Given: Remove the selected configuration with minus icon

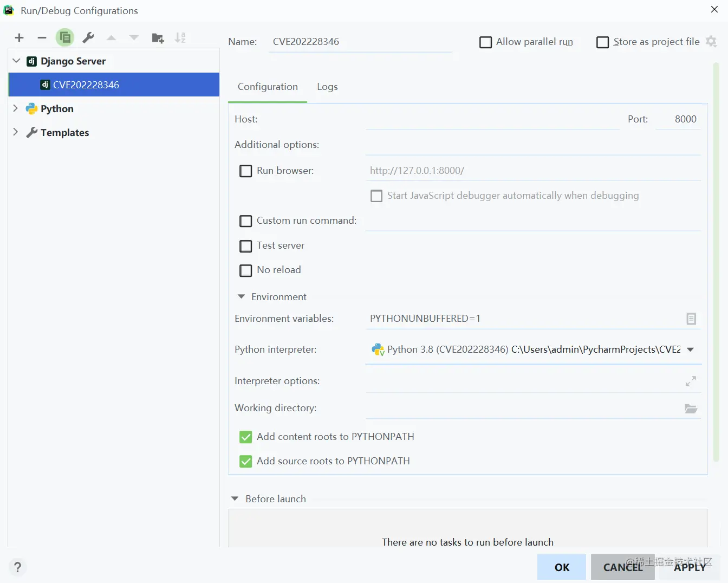Looking at the screenshot, I should click(42, 37).
